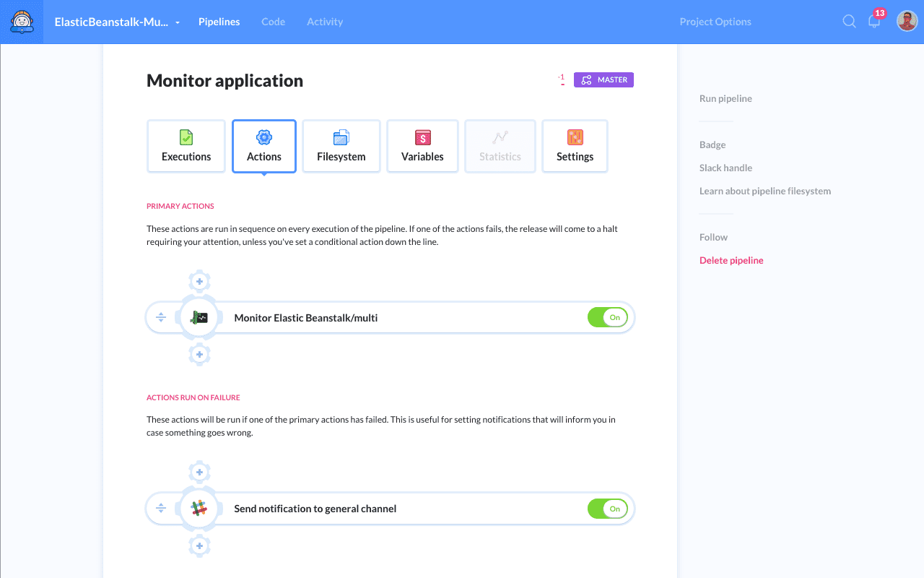Turn off Send notification to general channel toggle
The width and height of the screenshot is (924, 578).
pyautogui.click(x=608, y=509)
